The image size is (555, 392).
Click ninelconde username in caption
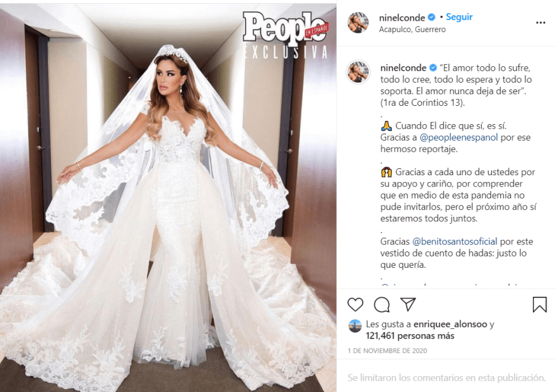[x=403, y=67]
